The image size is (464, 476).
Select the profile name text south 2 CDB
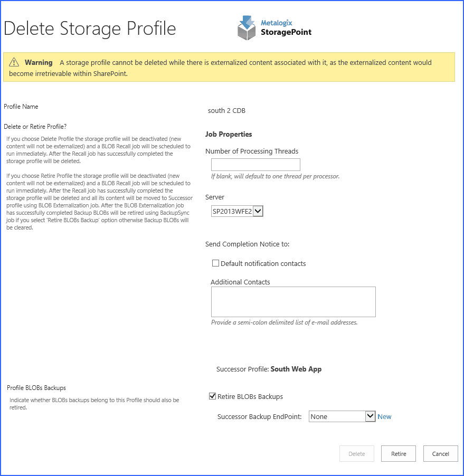[x=226, y=111]
